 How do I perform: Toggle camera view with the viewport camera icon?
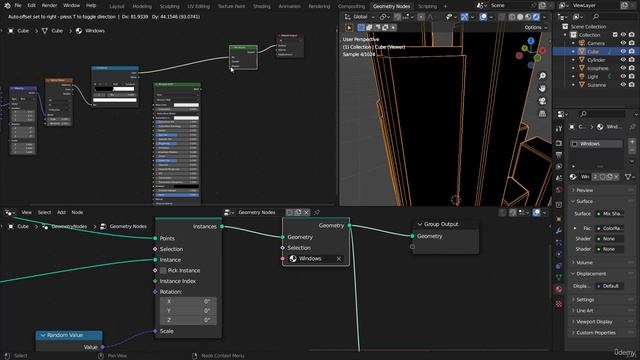(542, 101)
